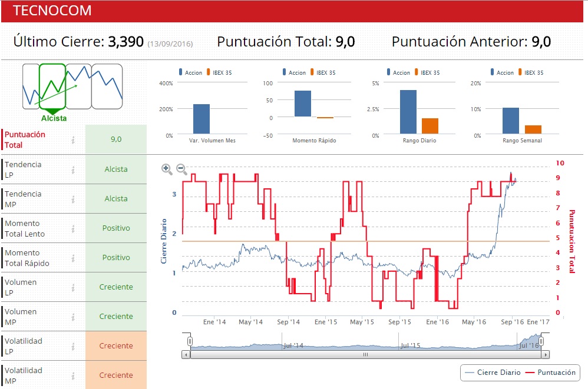
Task: Toggle Puntuación series in chart legend
Action: pyautogui.click(x=550, y=373)
